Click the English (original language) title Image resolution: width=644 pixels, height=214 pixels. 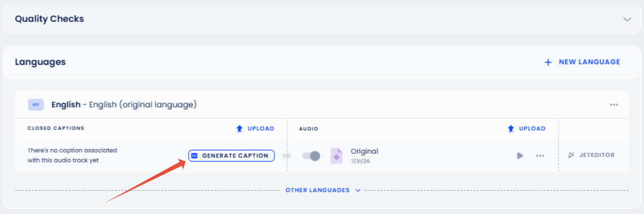tap(124, 105)
